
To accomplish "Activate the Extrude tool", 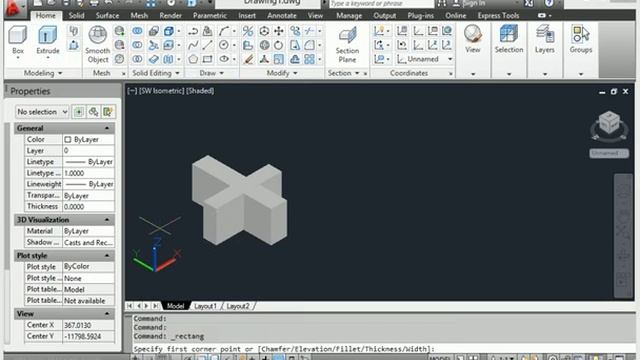I will click(x=48, y=40).
